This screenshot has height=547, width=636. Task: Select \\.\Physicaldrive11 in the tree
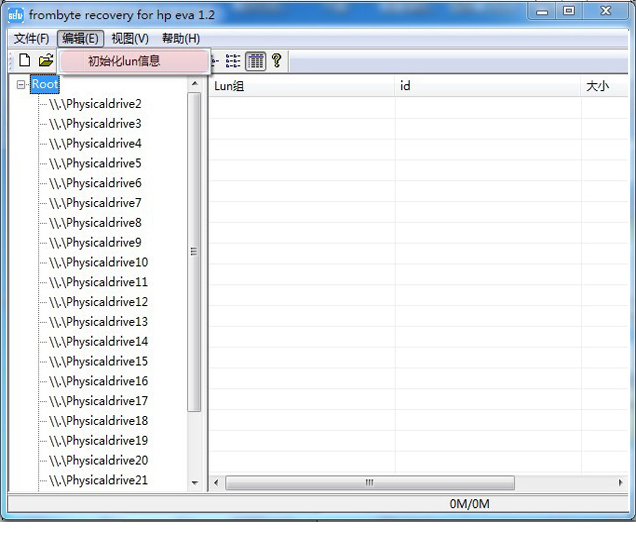click(99, 282)
